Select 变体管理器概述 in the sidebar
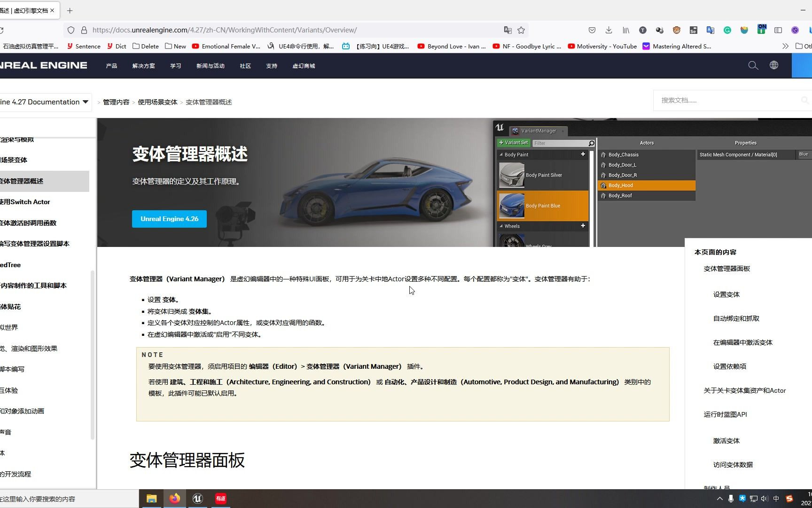Image resolution: width=812 pixels, height=508 pixels. pyautogui.click(x=44, y=181)
